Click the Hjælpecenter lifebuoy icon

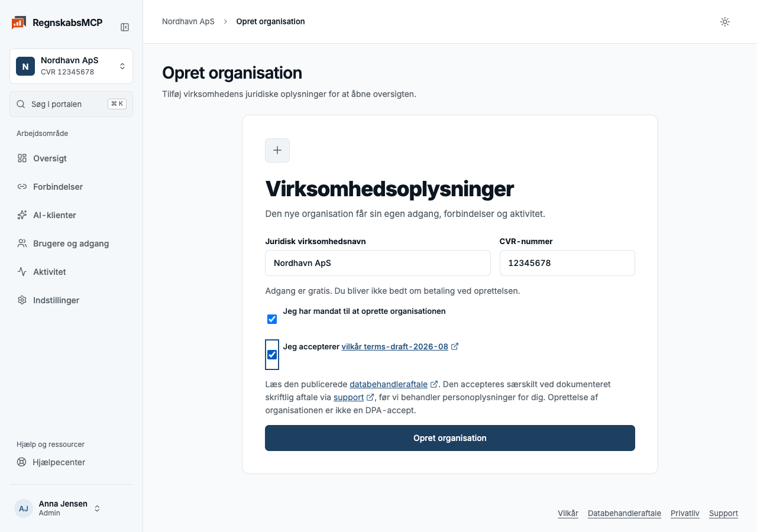coord(22,462)
